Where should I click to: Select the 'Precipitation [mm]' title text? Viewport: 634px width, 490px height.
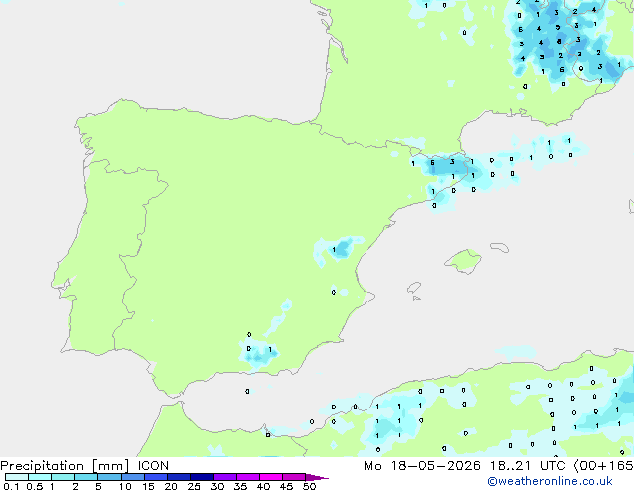[65, 466]
